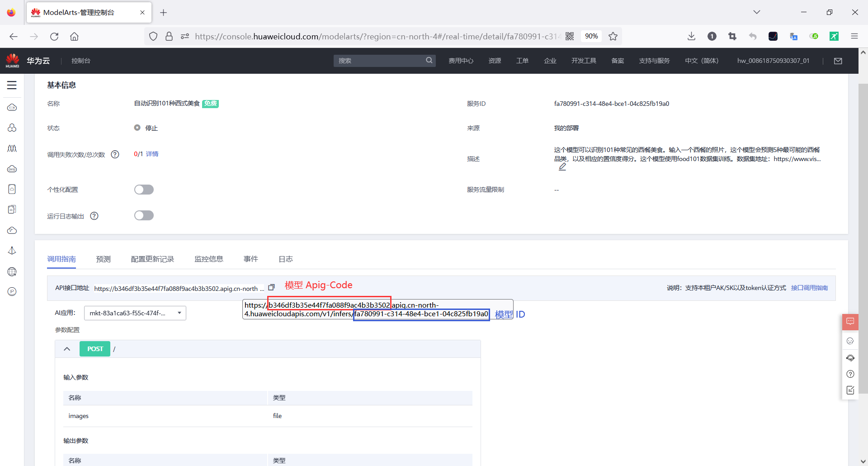Copy the API接口地址 using the copy icon
The width and height of the screenshot is (868, 466).
point(271,288)
